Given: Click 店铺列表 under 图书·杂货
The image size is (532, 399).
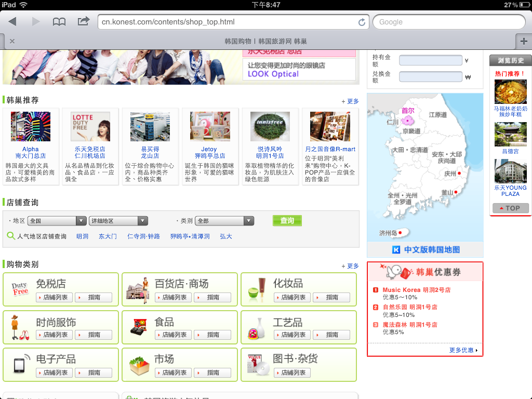Looking at the screenshot, I should (292, 373).
